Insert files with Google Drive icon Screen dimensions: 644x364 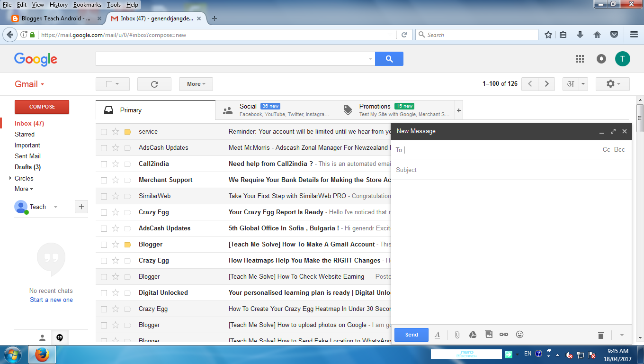click(473, 335)
